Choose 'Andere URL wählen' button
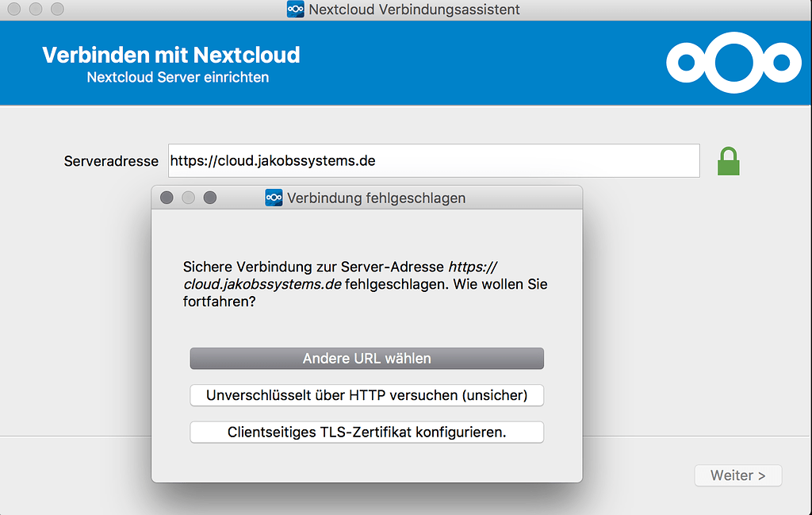 (366, 359)
